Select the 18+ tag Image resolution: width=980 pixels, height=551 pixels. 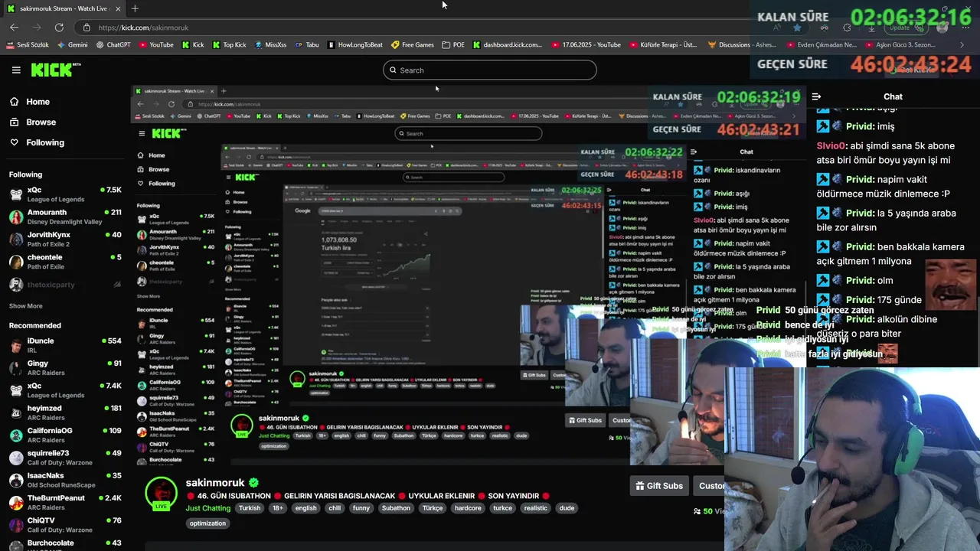[x=279, y=508]
